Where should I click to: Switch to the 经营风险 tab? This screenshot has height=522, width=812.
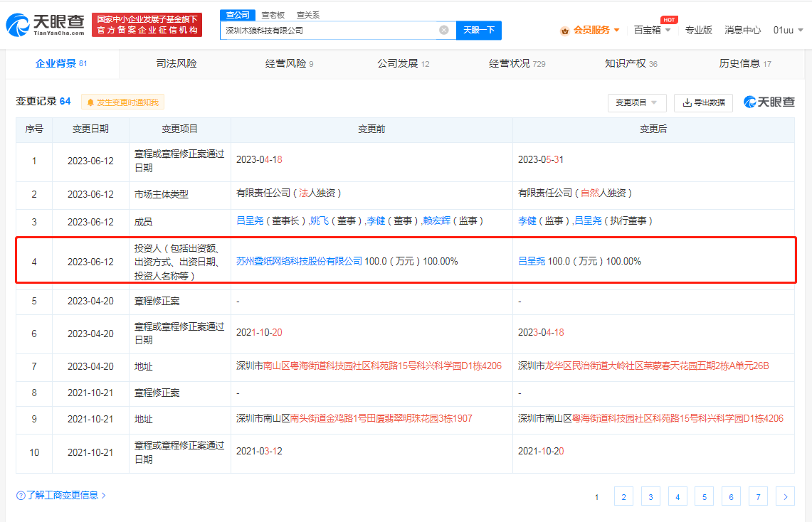[x=289, y=63]
